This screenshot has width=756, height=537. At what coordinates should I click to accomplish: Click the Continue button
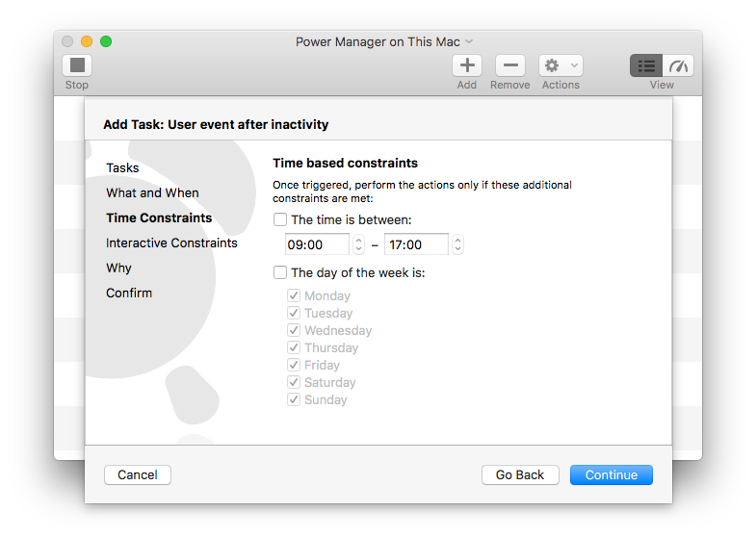(x=612, y=474)
